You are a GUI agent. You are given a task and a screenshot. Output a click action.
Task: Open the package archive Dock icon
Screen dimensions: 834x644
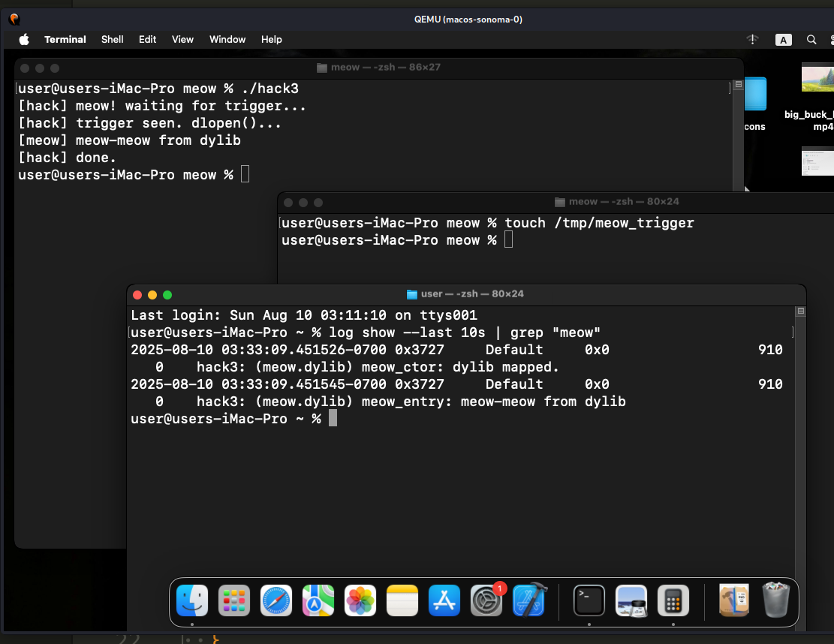(x=734, y=600)
